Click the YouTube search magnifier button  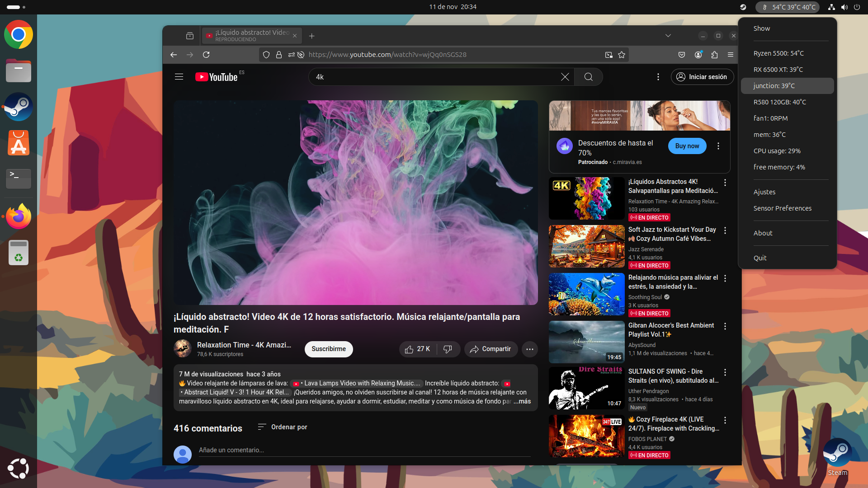coord(588,77)
